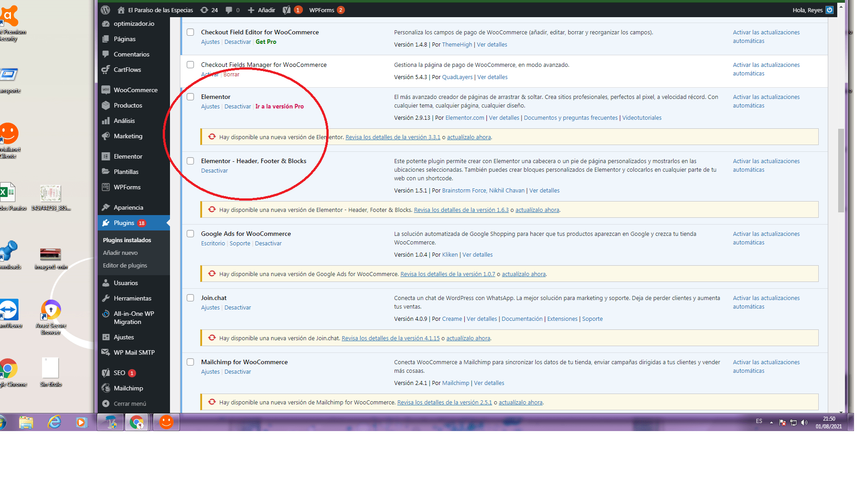Click actualízalo ahora for Elementor 3.3.1

(x=469, y=137)
